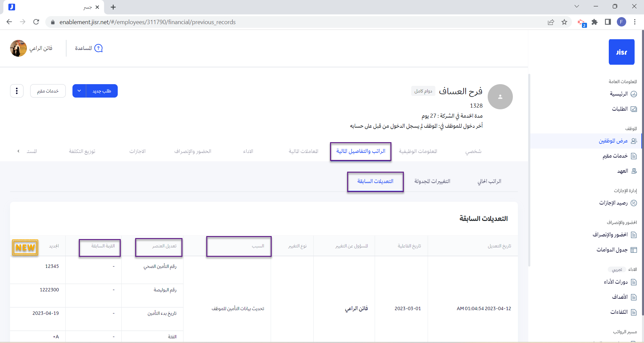Click the الرئيسية home icon in sidebar
The image size is (644, 343).
coord(634,94)
